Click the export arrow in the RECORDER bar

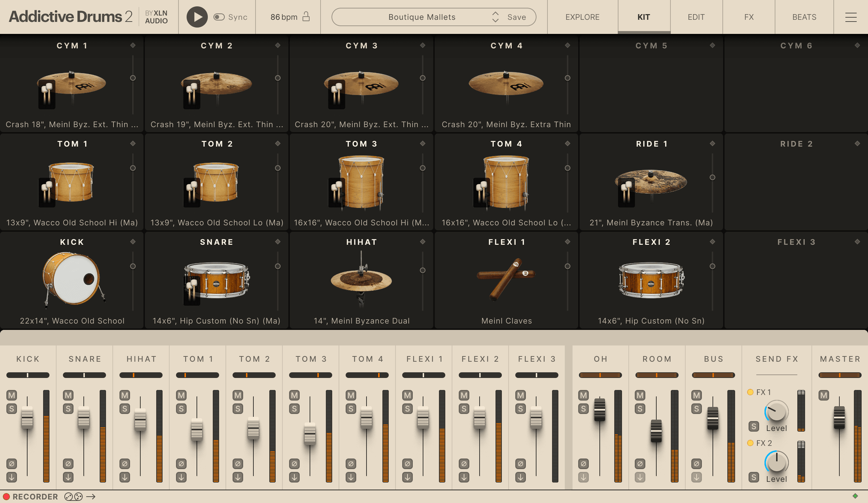(91, 496)
